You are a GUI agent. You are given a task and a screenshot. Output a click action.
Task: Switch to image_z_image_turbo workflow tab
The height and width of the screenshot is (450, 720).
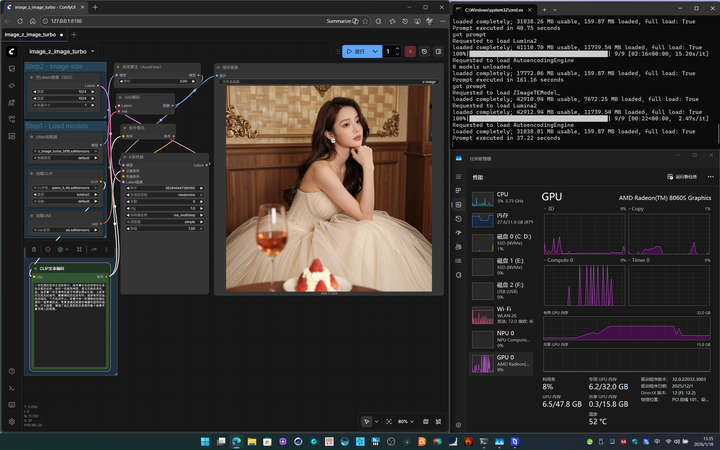pos(30,35)
